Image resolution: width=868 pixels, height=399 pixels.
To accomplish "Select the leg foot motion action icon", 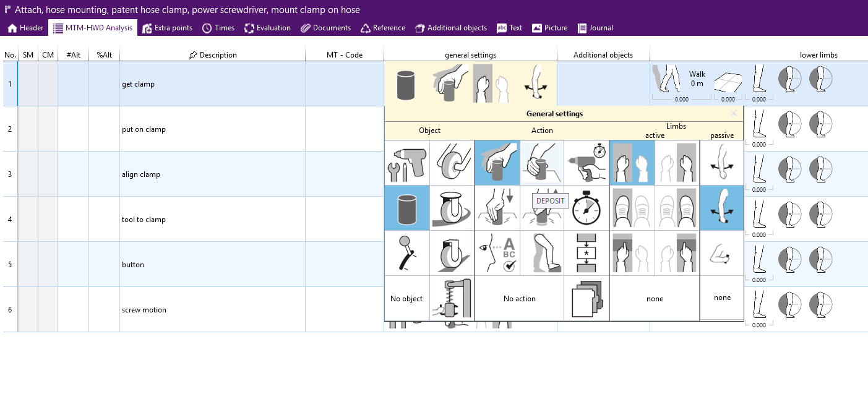I will [x=542, y=253].
